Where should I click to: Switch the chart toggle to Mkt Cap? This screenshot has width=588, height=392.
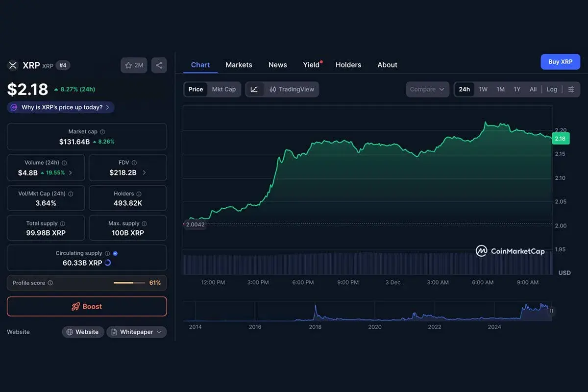point(223,89)
